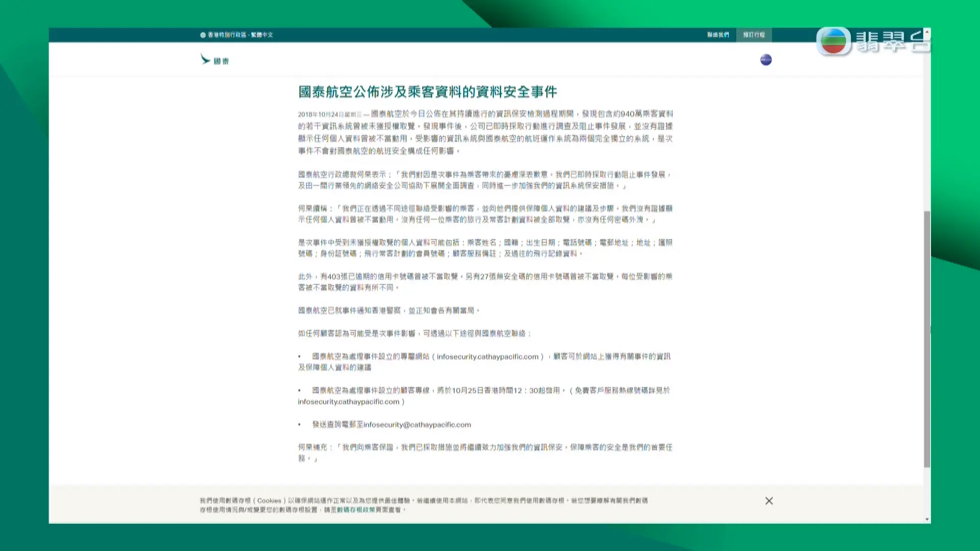
Task: Click the scrollbar down arrow
Action: [927, 519]
